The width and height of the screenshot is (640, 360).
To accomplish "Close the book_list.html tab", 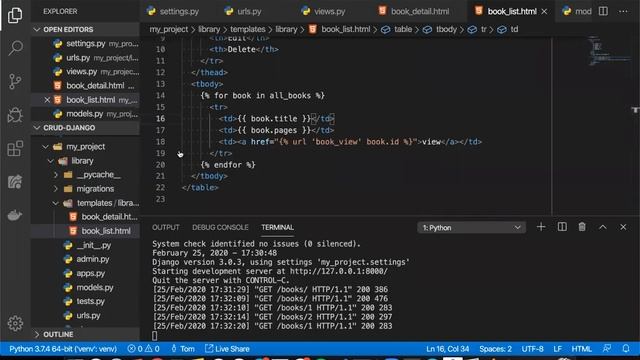I will (x=544, y=11).
